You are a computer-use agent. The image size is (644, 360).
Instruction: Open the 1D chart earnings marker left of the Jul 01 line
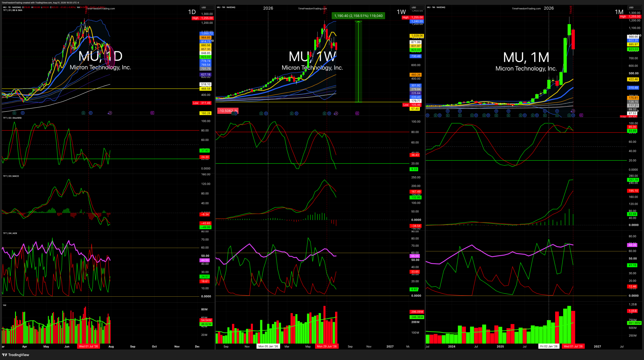click(83, 113)
